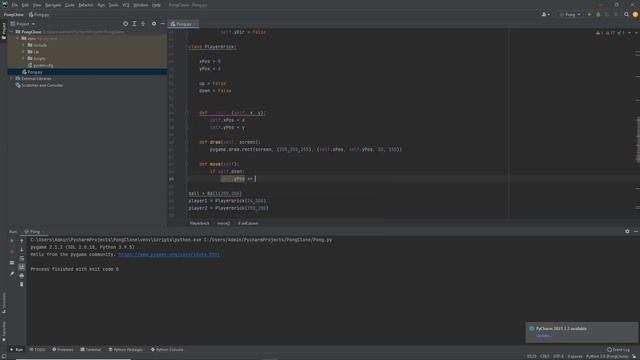Collapse the PongClone project root
640x360 pixels.
(11, 31)
